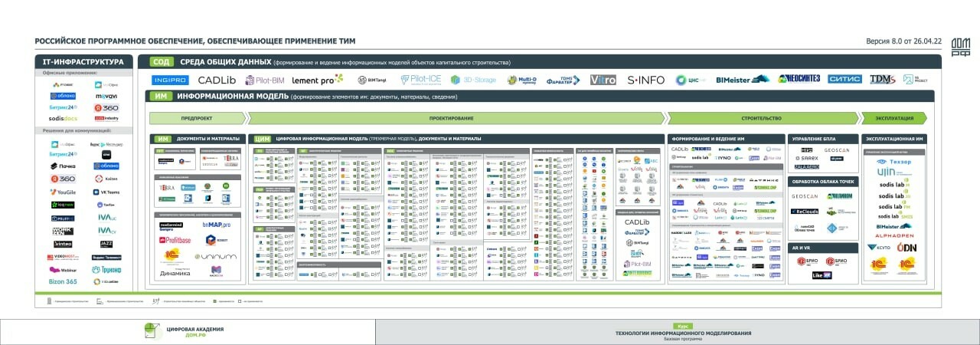Screen dimensions: 980x345
Task: Open the Динамика logo
Action: coord(175,273)
